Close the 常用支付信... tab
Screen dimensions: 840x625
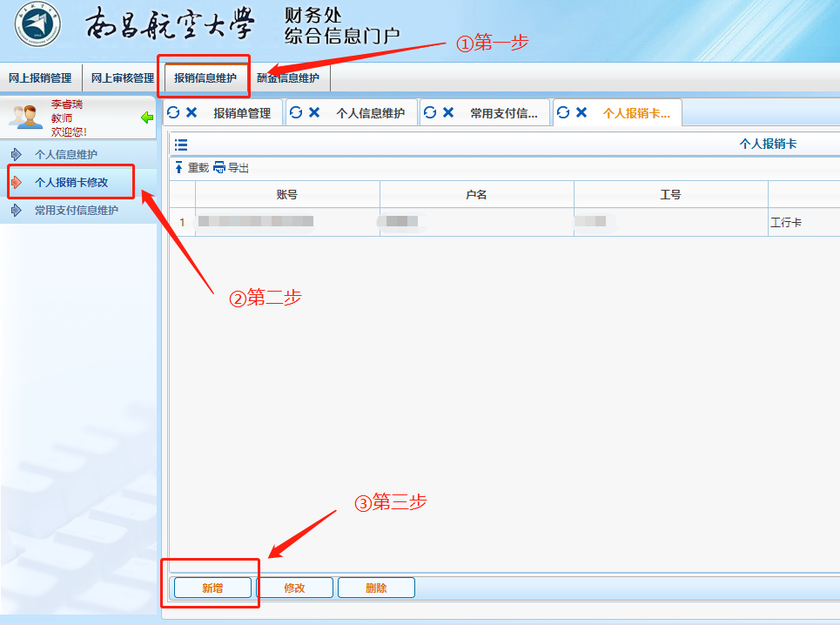coord(448,112)
